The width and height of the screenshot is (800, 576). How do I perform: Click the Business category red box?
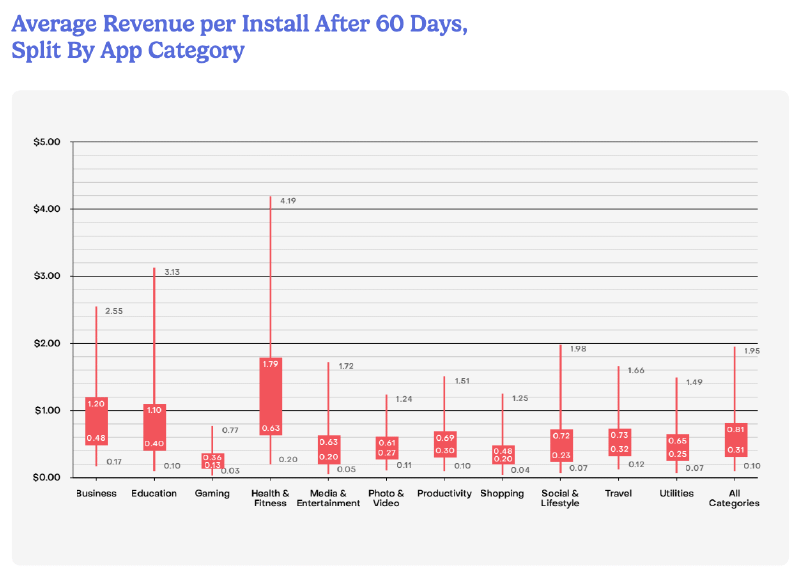96,421
